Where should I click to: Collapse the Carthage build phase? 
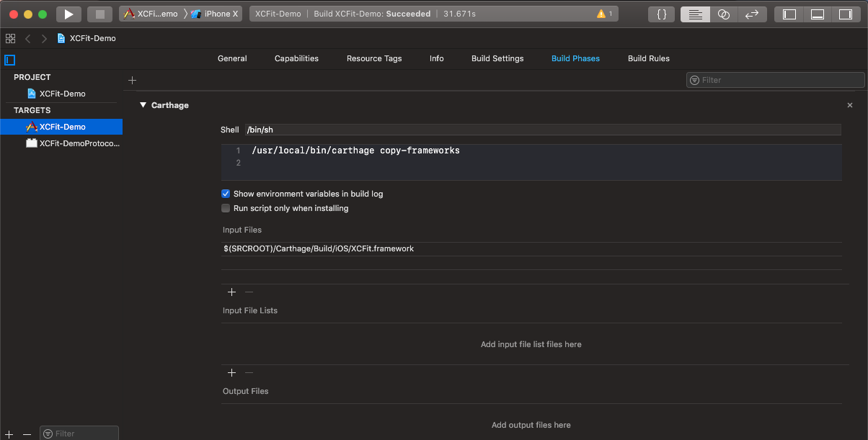point(143,105)
